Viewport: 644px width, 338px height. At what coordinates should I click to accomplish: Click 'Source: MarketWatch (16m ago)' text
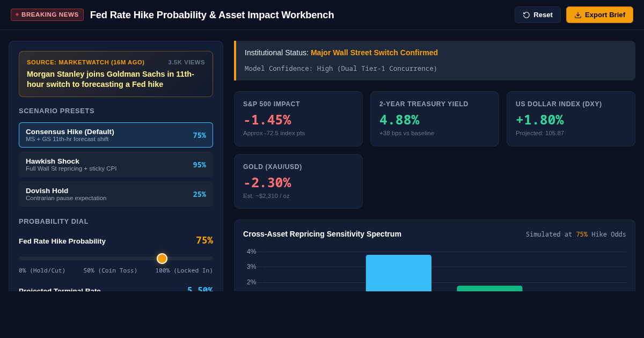point(86,62)
